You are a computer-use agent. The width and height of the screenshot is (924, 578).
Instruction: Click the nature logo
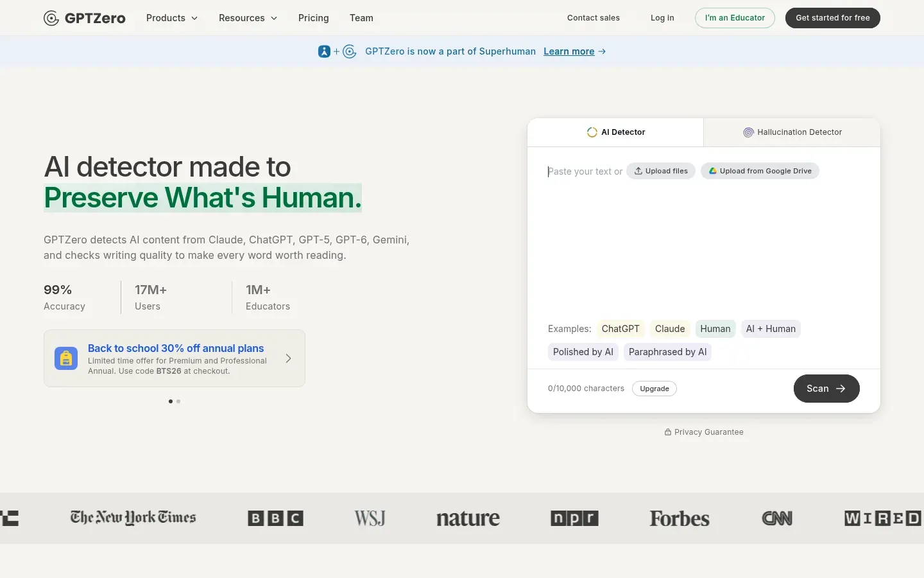coord(468,518)
